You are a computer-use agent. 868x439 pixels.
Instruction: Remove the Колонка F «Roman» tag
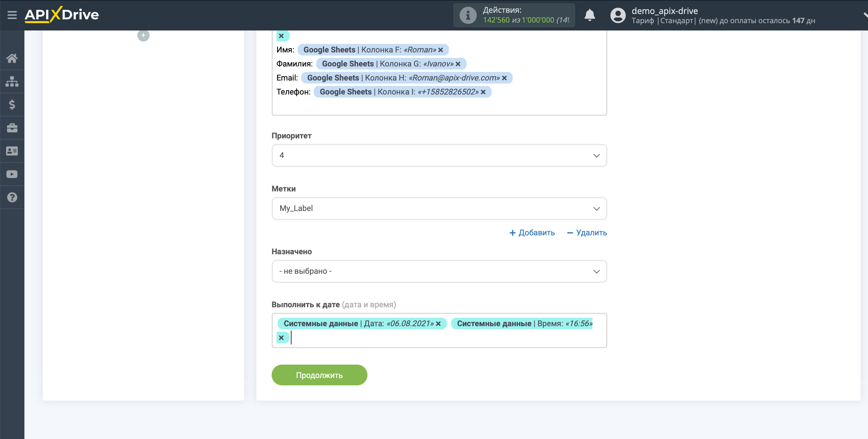click(440, 50)
